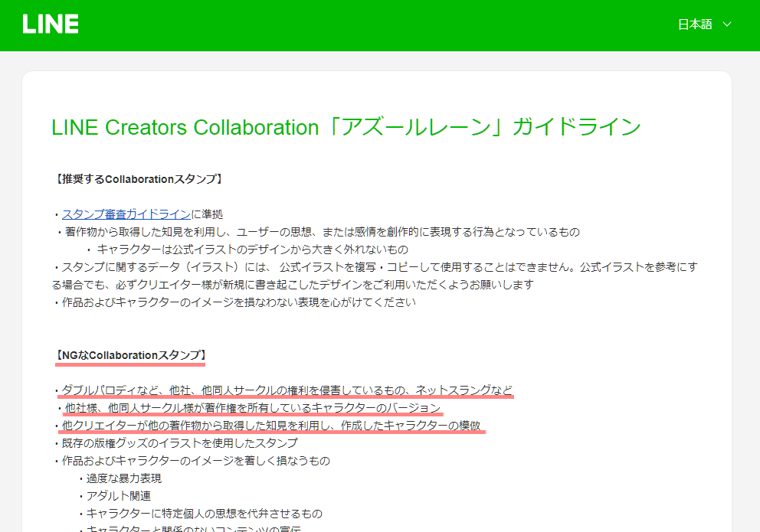The width and height of the screenshot is (760, 532).
Task: Click the 【推奨するCollaborationスタンプ】 heading
Action: click(x=139, y=179)
